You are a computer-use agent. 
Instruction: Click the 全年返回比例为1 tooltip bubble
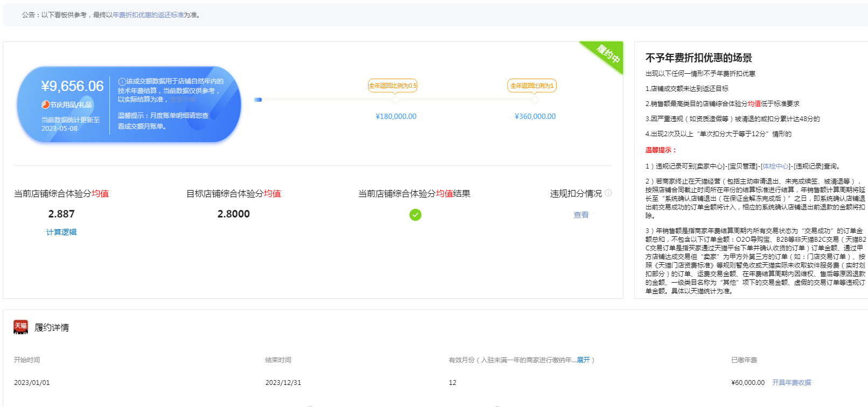point(532,86)
